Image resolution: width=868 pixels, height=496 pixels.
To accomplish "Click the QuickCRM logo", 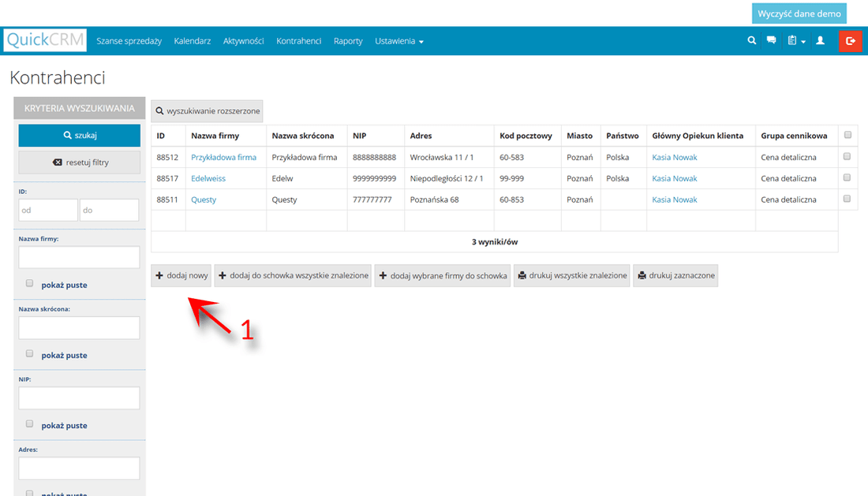I will point(45,41).
